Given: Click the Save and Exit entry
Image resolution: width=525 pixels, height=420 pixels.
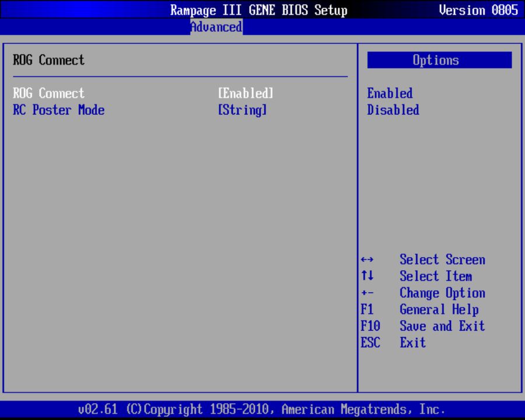Looking at the screenshot, I should coord(442,326).
